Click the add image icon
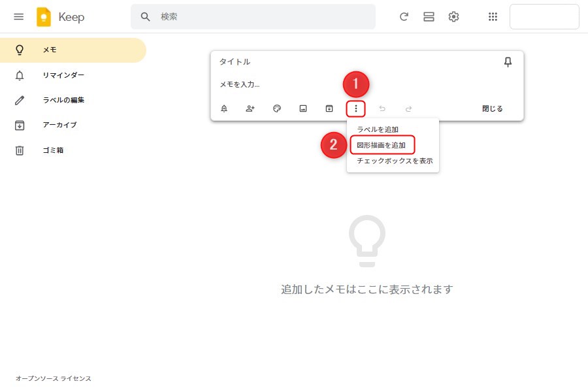This screenshot has width=588, height=392. (303, 109)
